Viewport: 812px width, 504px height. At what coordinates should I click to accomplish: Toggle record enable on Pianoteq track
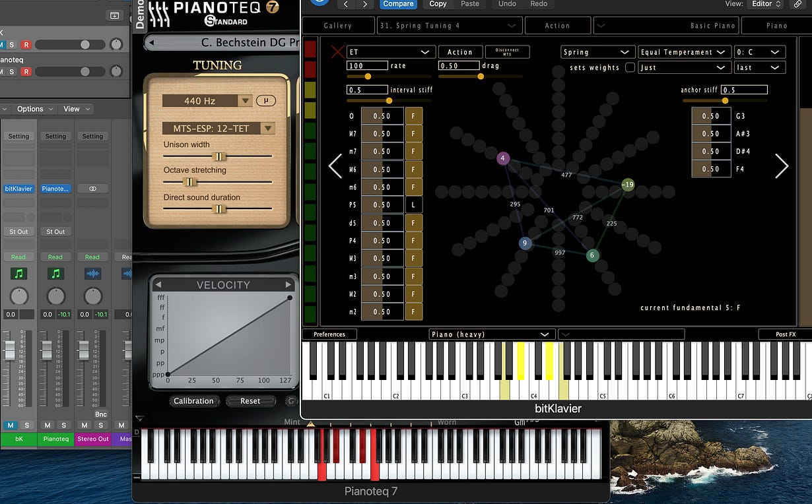pyautogui.click(x=26, y=71)
